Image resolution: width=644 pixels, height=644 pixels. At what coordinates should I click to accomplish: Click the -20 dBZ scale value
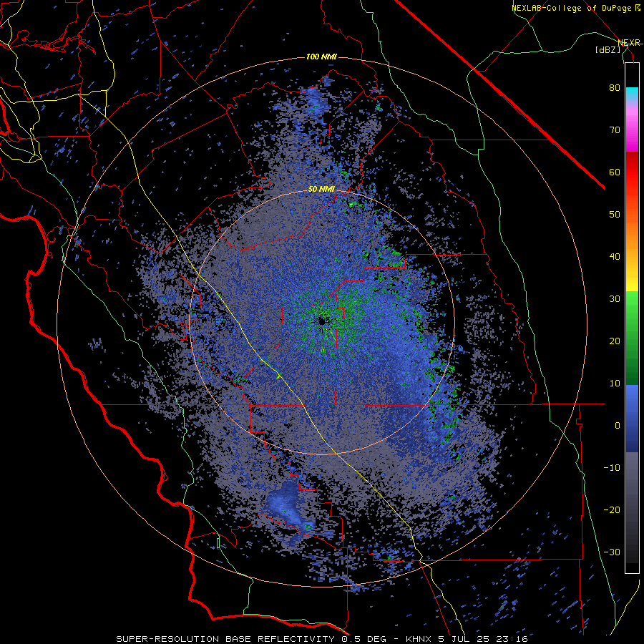point(612,510)
